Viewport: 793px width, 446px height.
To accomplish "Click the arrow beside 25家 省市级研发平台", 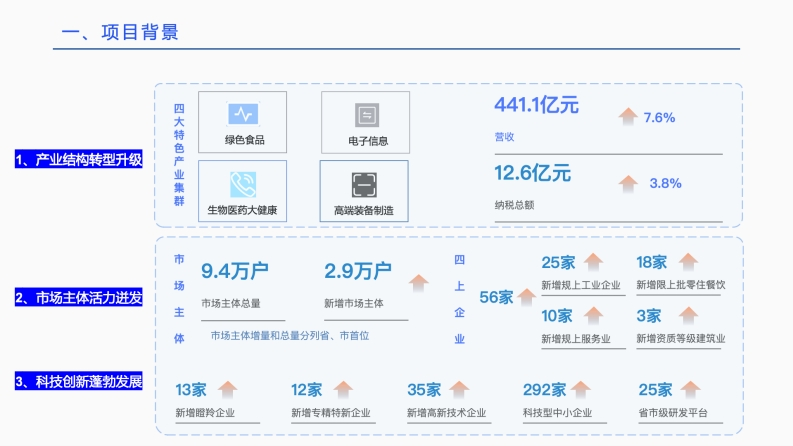I will (x=690, y=389).
